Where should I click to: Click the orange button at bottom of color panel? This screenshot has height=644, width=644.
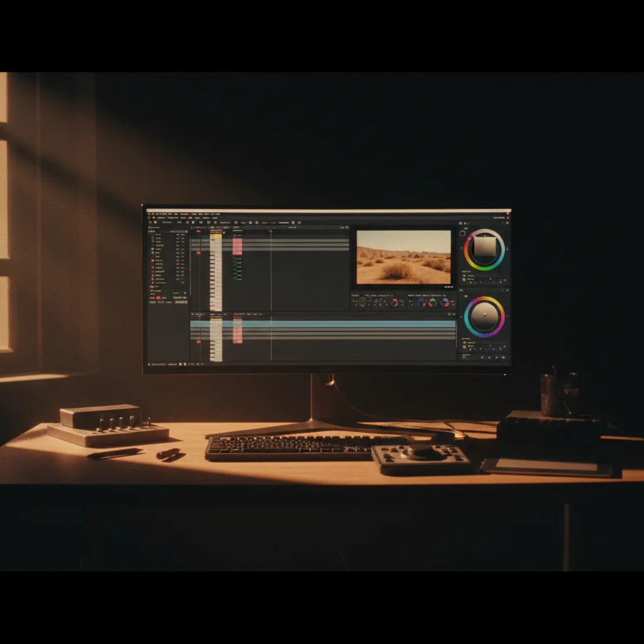click(503, 357)
